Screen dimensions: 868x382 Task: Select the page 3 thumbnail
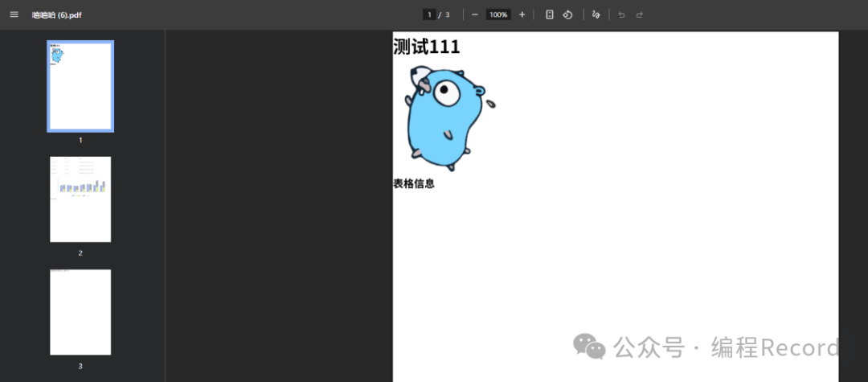pos(80,312)
